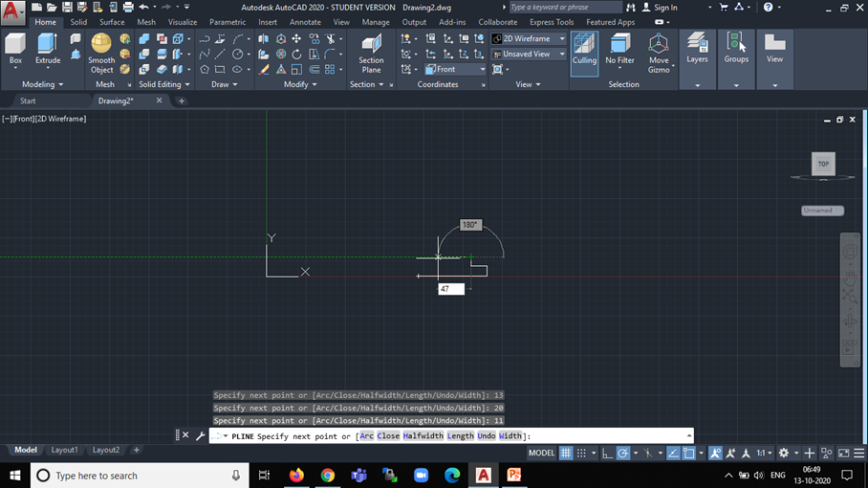This screenshot has width=868, height=488.
Task: Expand the Modify panel
Action: coord(300,84)
